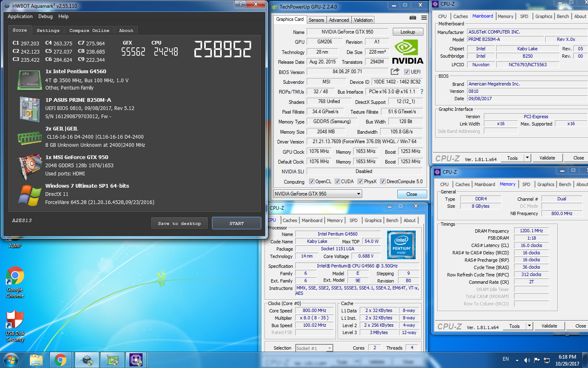Expand Tools dropdown arrow in CPU-Z Memory window
The image size is (588, 368).
[529, 326]
